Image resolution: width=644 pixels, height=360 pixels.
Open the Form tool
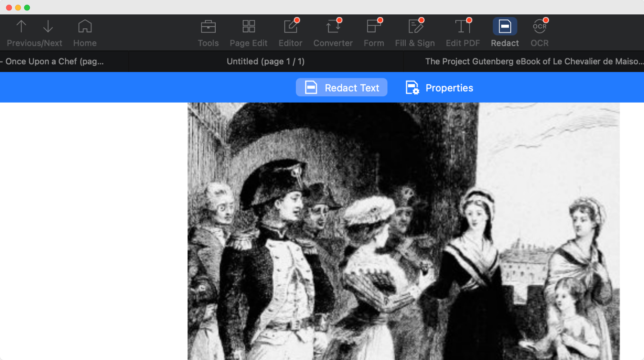pyautogui.click(x=374, y=33)
